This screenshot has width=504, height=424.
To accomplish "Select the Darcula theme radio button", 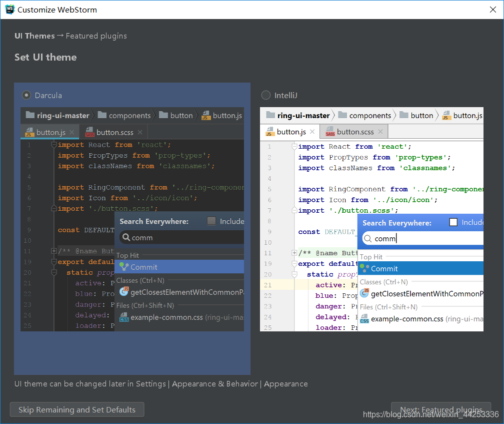I will [26, 95].
